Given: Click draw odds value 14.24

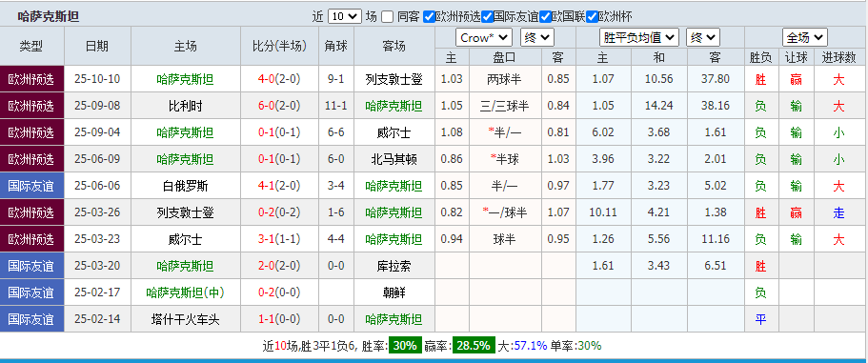Looking at the screenshot, I should click(658, 106).
